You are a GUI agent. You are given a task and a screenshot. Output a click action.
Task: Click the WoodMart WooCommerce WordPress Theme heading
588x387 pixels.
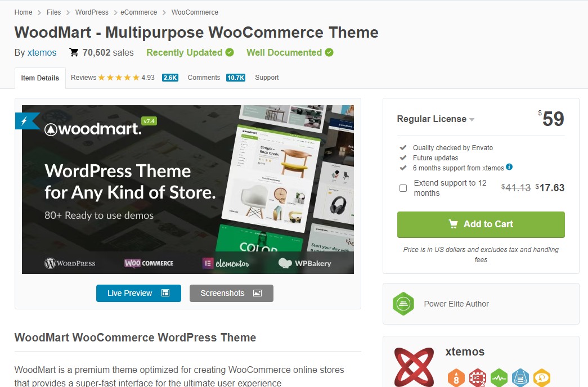(x=136, y=337)
